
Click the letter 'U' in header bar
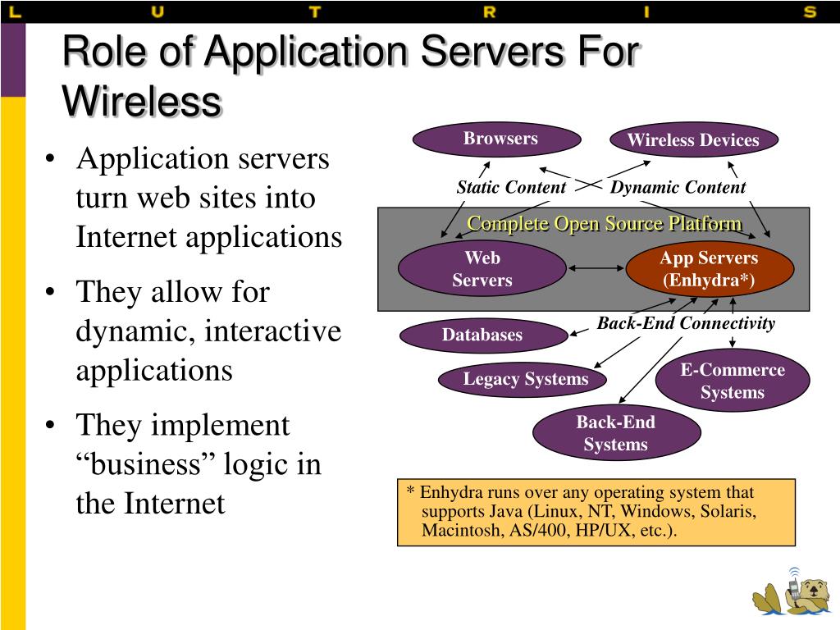point(157,11)
